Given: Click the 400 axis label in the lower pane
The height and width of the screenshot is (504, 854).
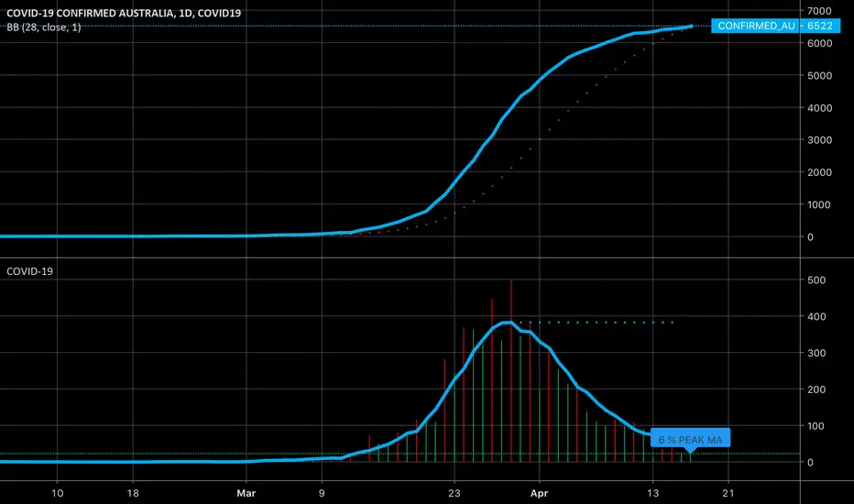Looking at the screenshot, I should tap(816, 316).
